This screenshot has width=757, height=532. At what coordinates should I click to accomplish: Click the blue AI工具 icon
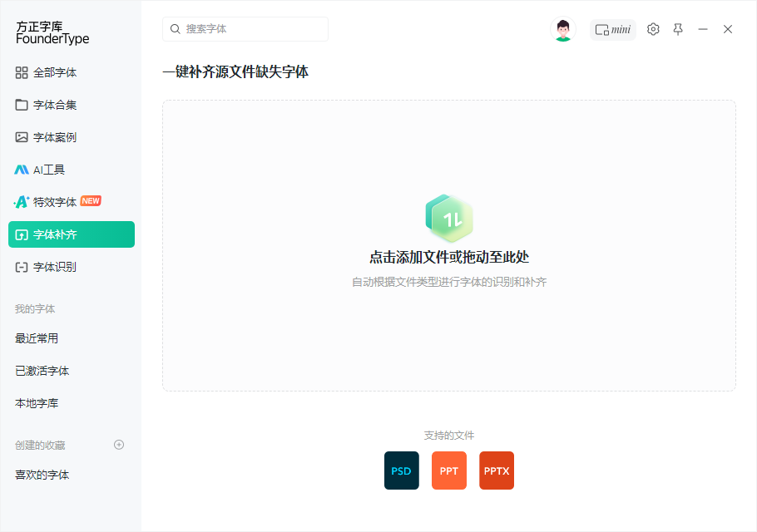[x=22, y=170]
